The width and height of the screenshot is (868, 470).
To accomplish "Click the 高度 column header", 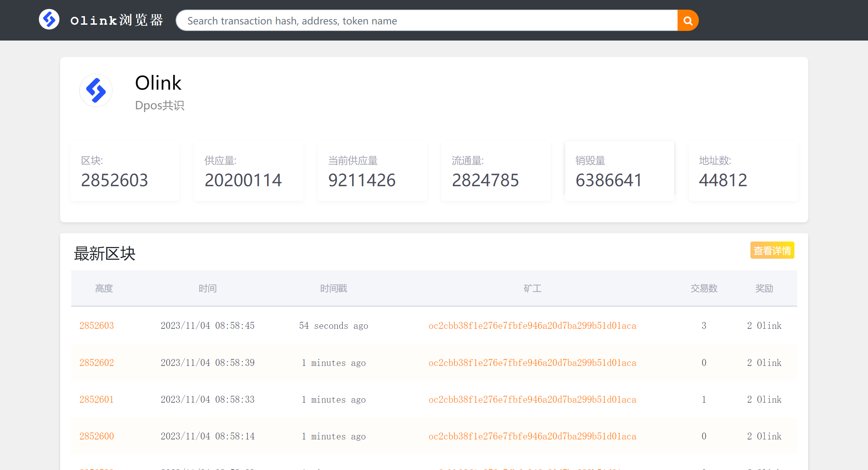I will [x=104, y=288].
